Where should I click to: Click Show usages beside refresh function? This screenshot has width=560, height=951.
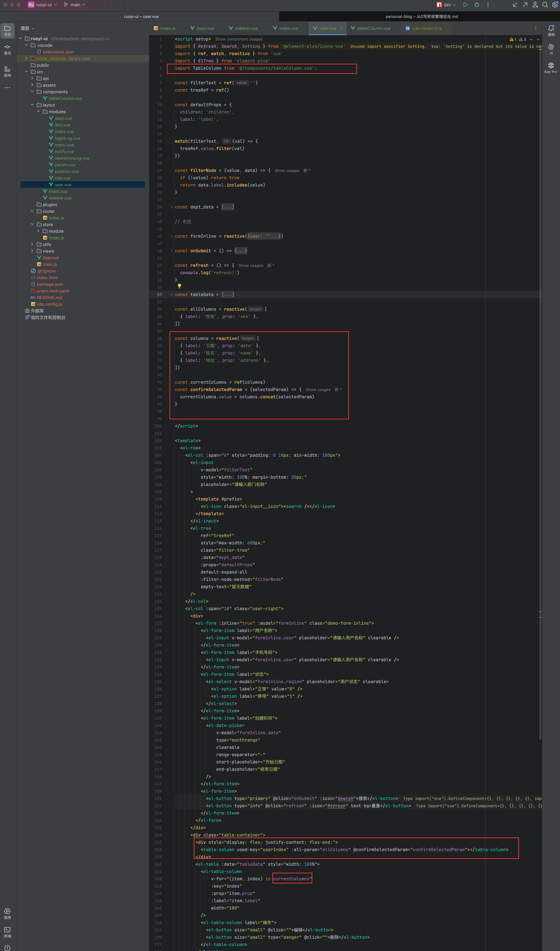[251, 266]
